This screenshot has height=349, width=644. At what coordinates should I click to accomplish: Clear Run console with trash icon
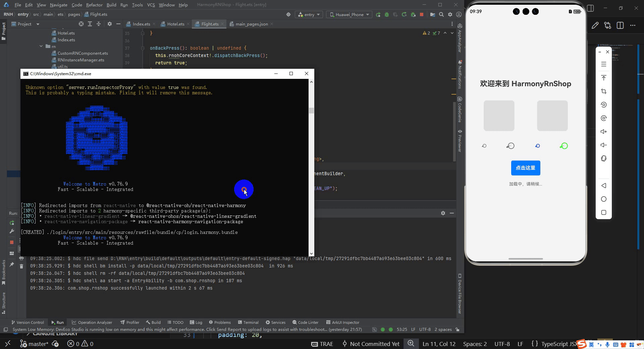(21, 266)
